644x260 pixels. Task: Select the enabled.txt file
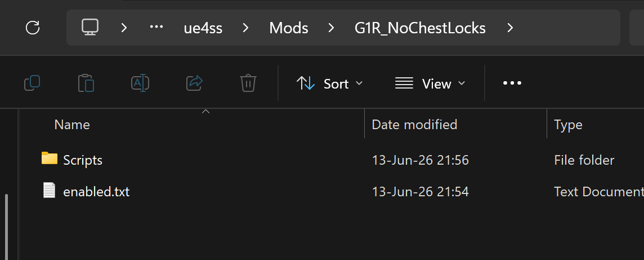[x=96, y=192]
